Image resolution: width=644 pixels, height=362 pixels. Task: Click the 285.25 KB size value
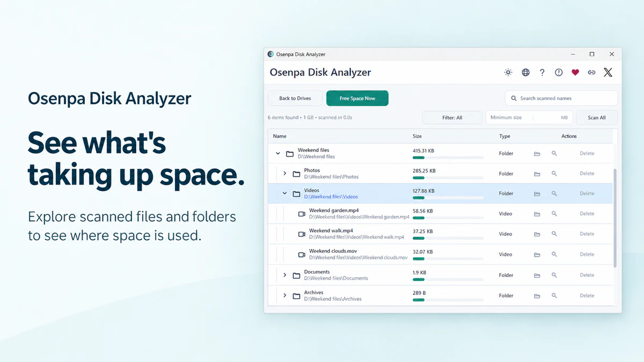[424, 171]
